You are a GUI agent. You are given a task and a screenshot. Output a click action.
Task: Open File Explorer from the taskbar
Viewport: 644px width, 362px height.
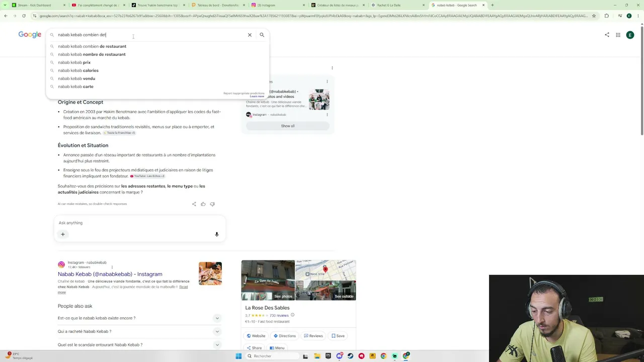pyautogui.click(x=317, y=356)
